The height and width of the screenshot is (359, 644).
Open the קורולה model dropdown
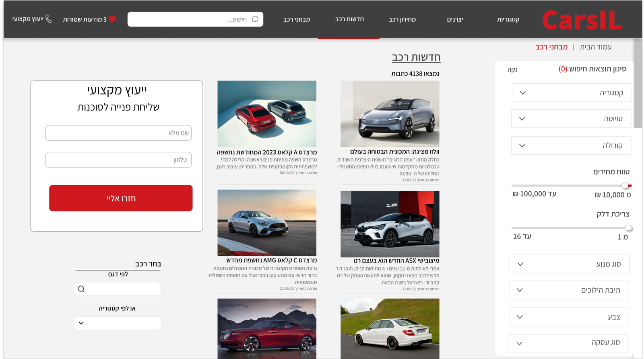571,146
